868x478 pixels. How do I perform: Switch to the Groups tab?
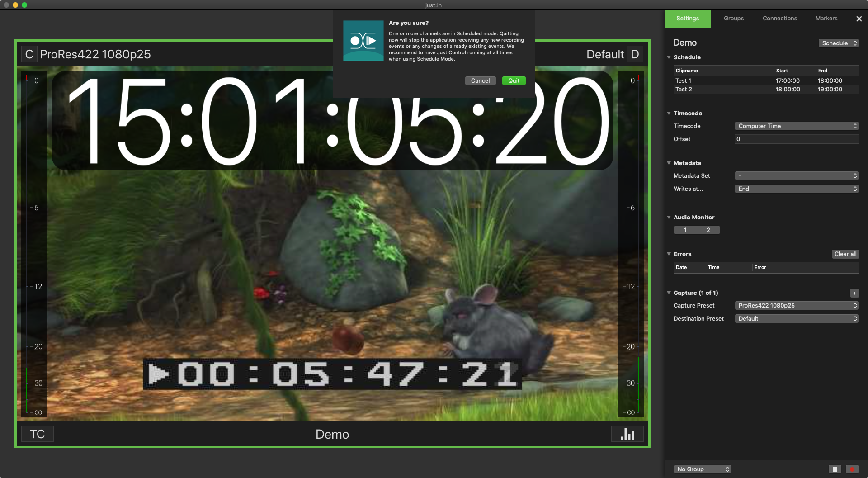click(x=734, y=19)
